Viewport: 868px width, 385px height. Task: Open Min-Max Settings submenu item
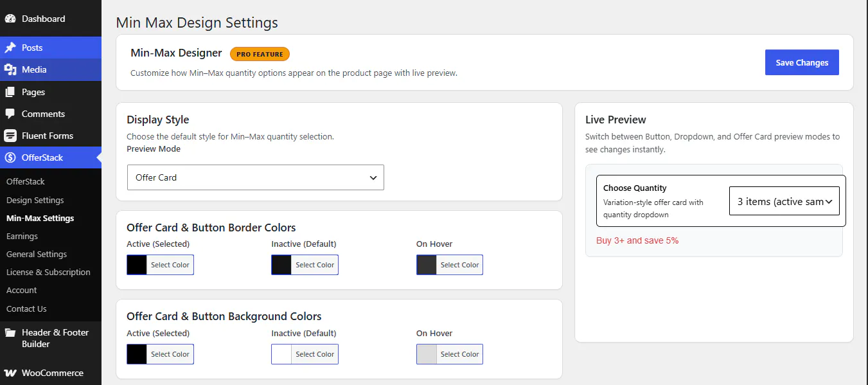pos(40,218)
